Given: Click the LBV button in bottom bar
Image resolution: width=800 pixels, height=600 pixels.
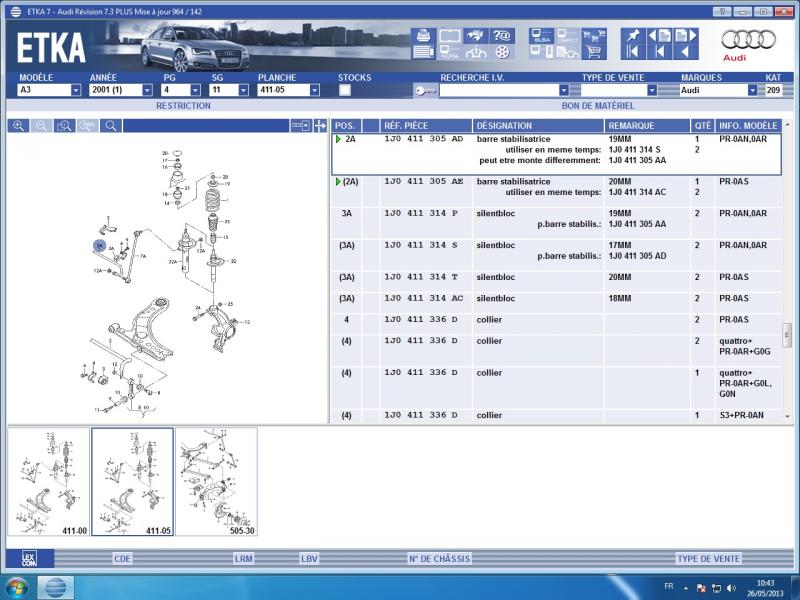Looking at the screenshot, I should tap(309, 559).
